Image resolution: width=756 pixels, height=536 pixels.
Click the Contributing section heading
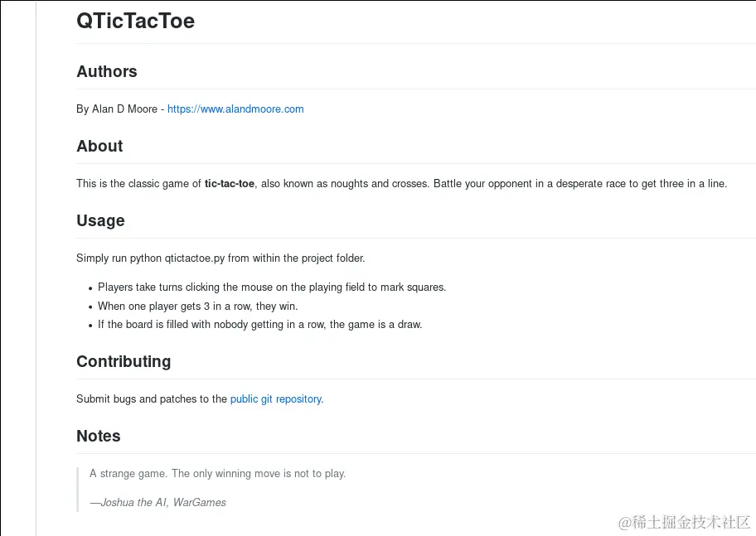click(124, 361)
